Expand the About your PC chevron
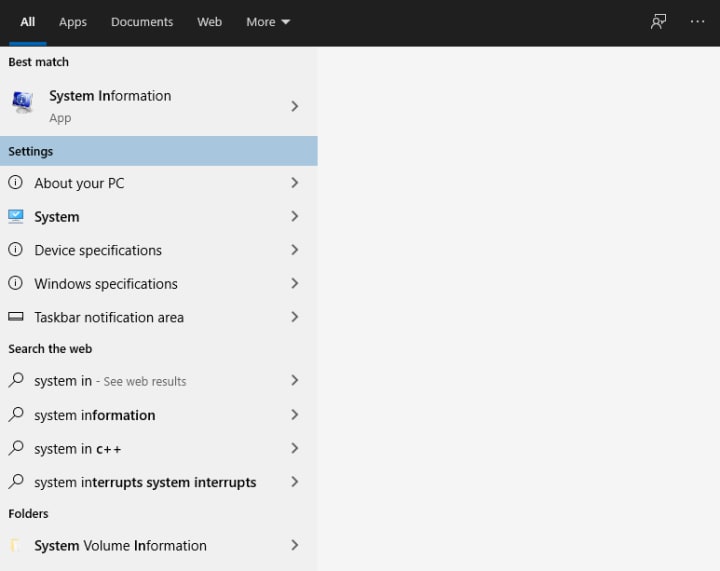The image size is (720, 571). pos(294,183)
